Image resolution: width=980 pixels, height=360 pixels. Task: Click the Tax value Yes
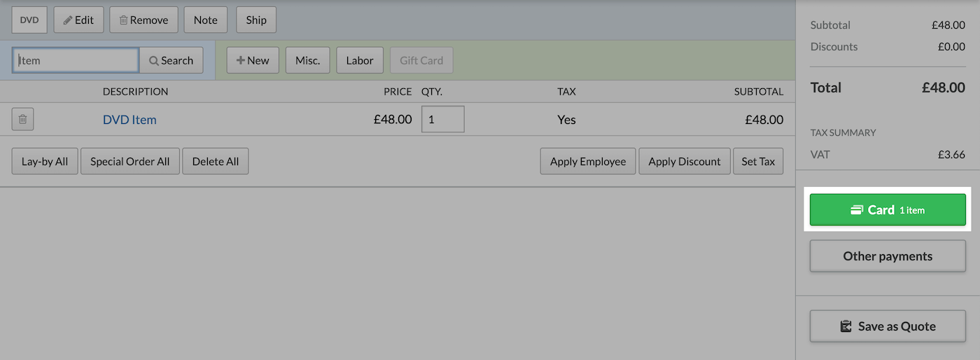click(566, 120)
